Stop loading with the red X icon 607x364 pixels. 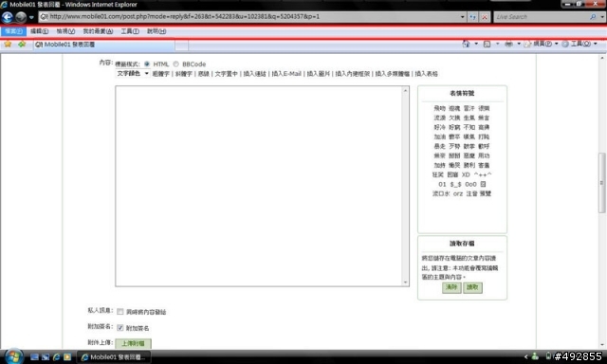[x=485, y=17]
